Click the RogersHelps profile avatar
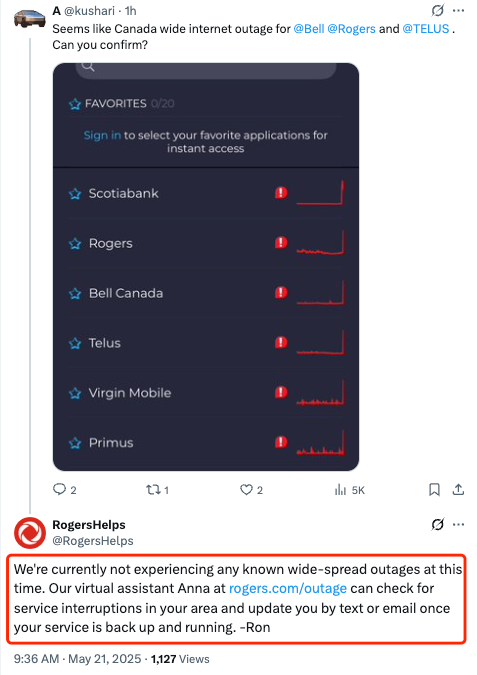 pos(30,533)
